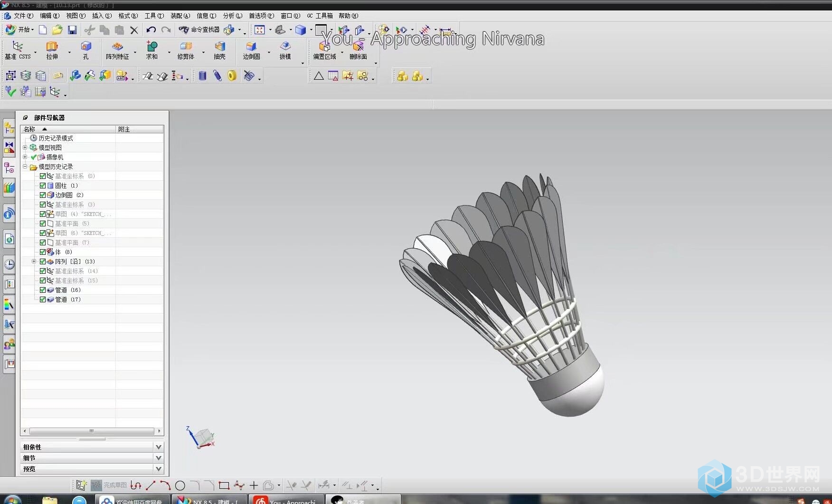The width and height of the screenshot is (832, 504).
Task: Select the 修剪体 trim body tool
Action: tap(186, 50)
